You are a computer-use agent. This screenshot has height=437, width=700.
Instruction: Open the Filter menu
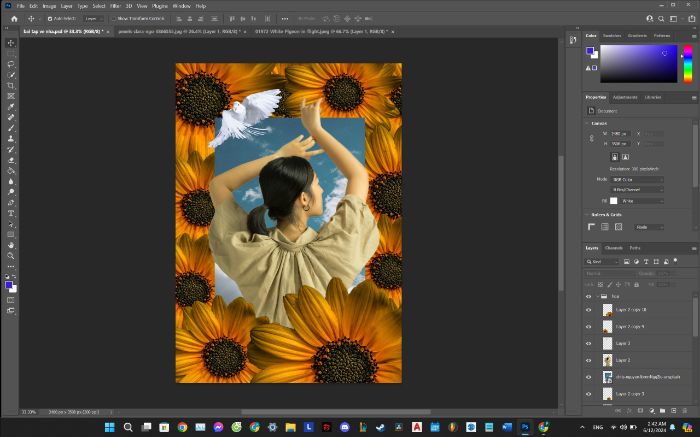coord(115,6)
